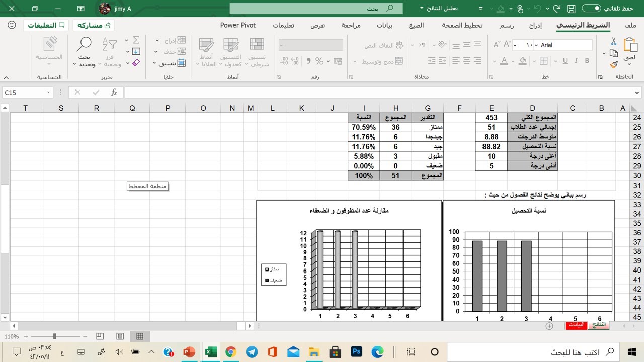
Task: Open the Photoshop taskbar icon
Action: pos(357,351)
